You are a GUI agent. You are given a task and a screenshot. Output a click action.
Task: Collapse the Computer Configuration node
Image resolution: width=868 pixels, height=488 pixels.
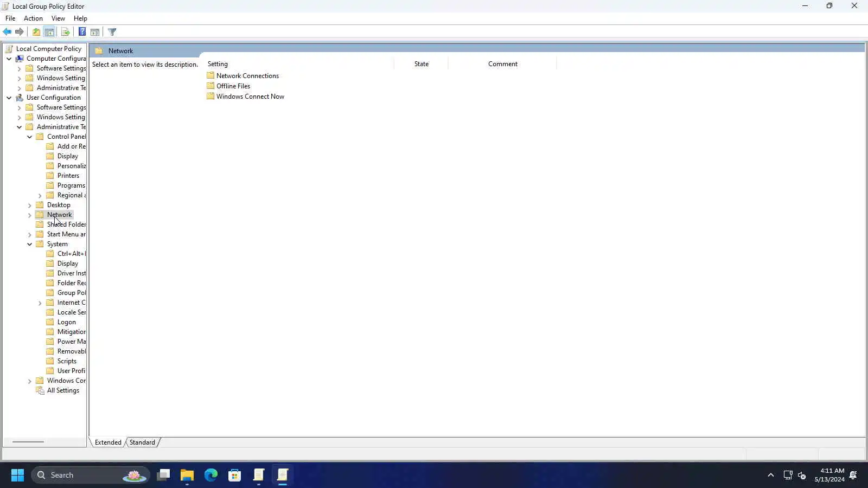[9, 59]
